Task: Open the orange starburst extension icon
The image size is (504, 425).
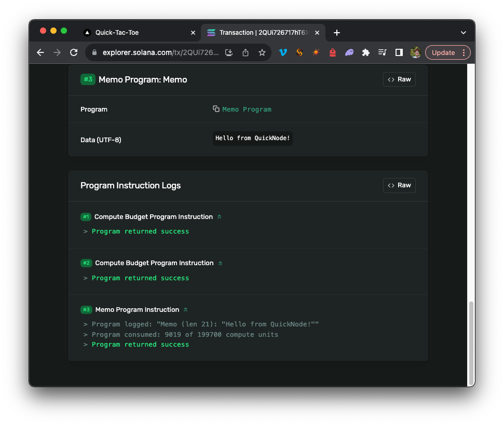Action: coord(316,52)
